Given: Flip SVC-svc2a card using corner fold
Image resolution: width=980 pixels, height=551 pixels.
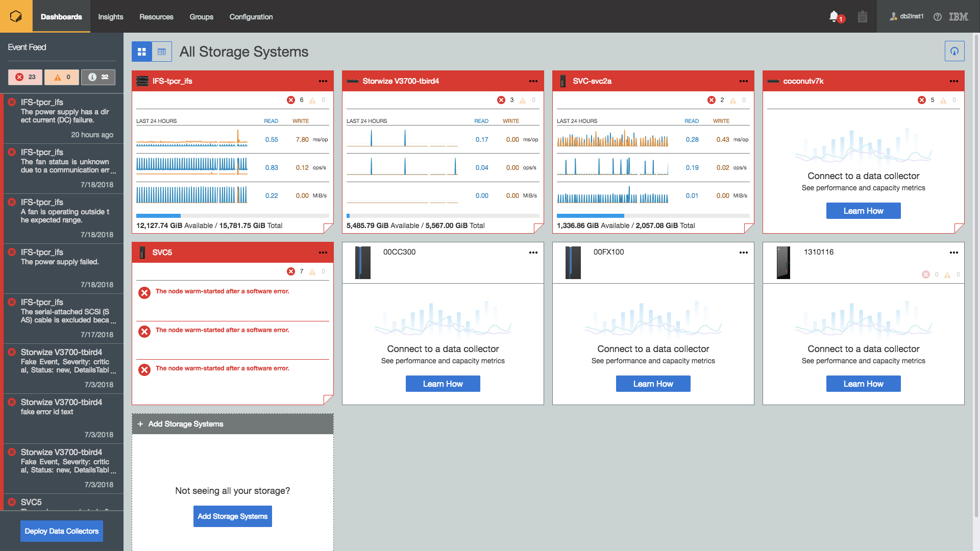Looking at the screenshot, I should point(749,228).
